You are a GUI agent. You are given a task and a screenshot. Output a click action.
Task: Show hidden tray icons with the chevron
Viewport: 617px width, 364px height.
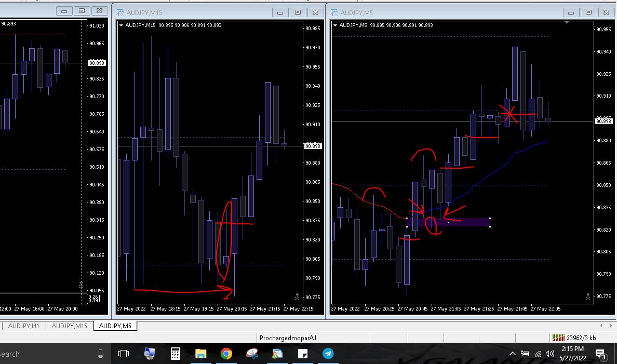(512, 354)
